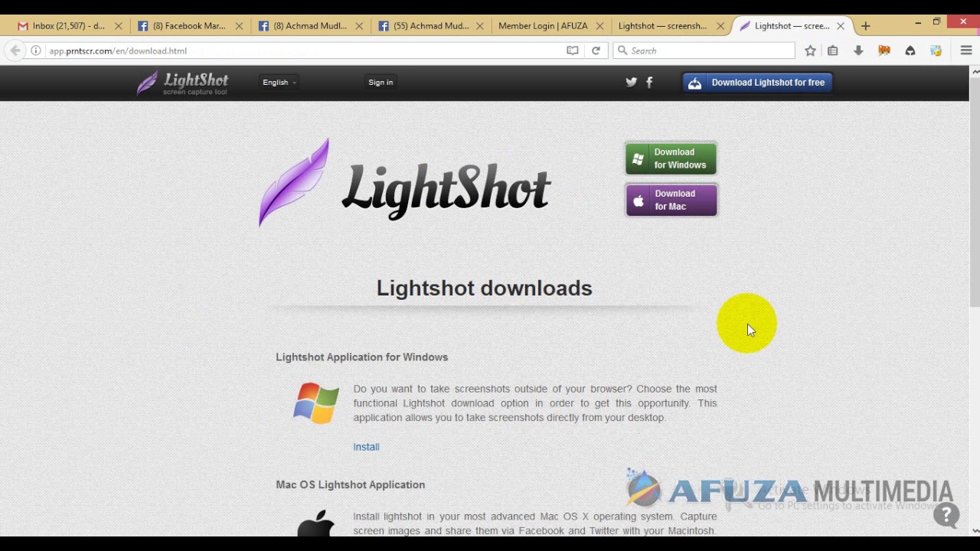Click the address bar URL field
Image resolution: width=980 pixels, height=551 pixels.
coord(302,51)
